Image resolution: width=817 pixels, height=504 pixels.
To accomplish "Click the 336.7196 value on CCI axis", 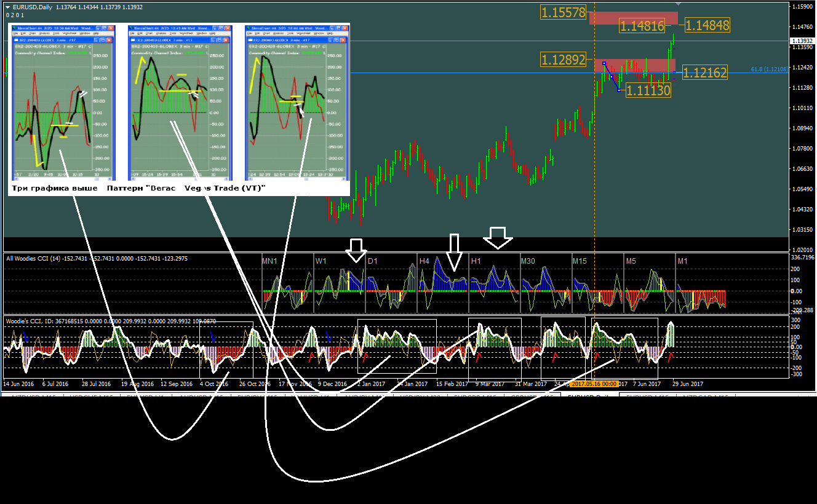I will coord(803,258).
